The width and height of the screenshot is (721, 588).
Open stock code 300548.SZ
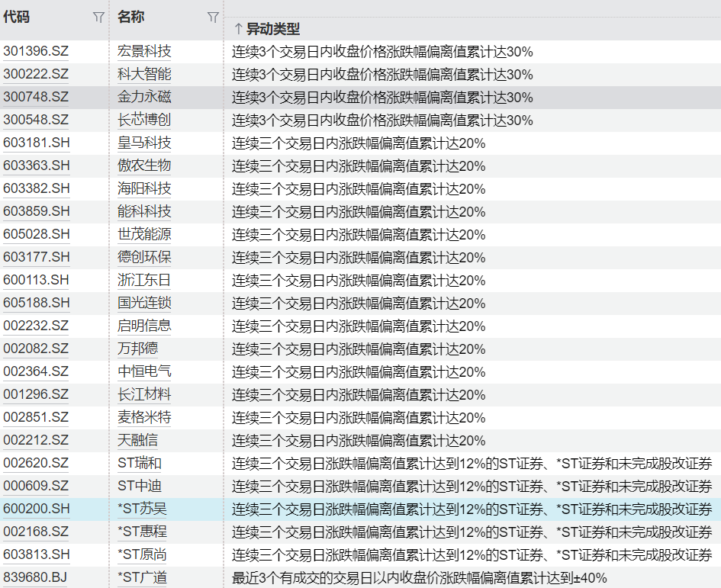tap(36, 120)
